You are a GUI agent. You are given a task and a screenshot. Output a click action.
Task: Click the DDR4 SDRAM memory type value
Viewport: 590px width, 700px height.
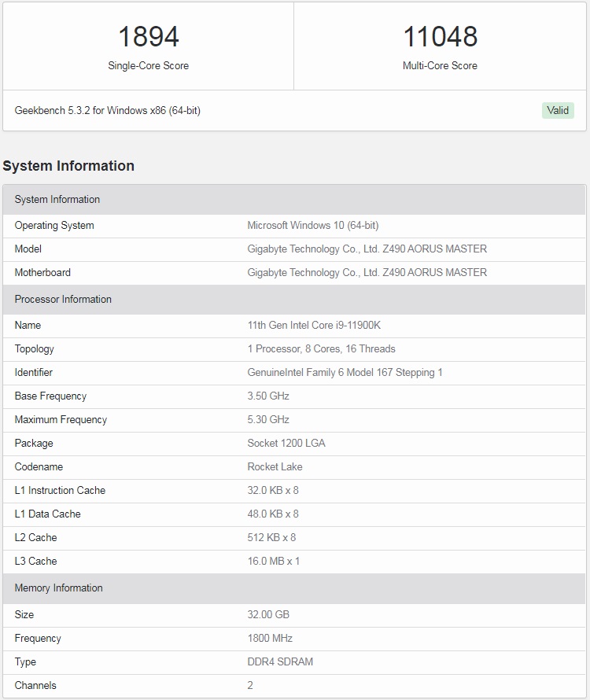(280, 662)
